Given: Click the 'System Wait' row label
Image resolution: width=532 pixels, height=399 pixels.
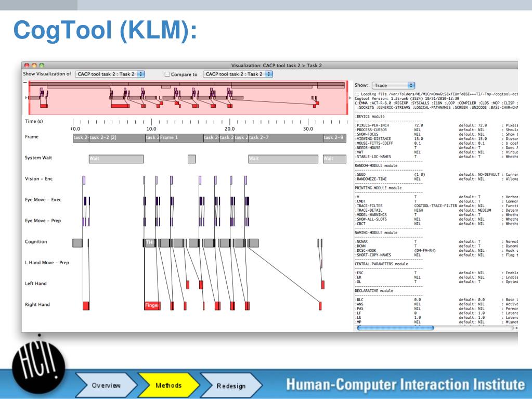Looking at the screenshot, I should (x=38, y=158).
